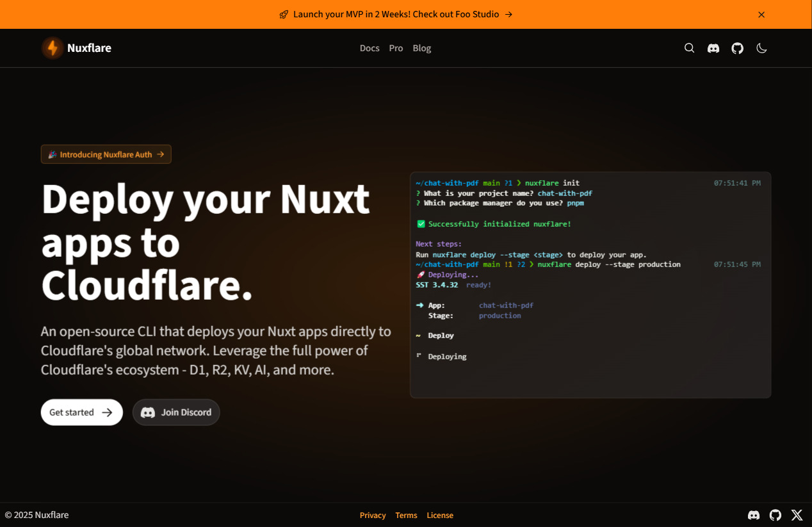The width and height of the screenshot is (812, 527).
Task: Dismiss the MVP announcement banner
Action: click(761, 14)
